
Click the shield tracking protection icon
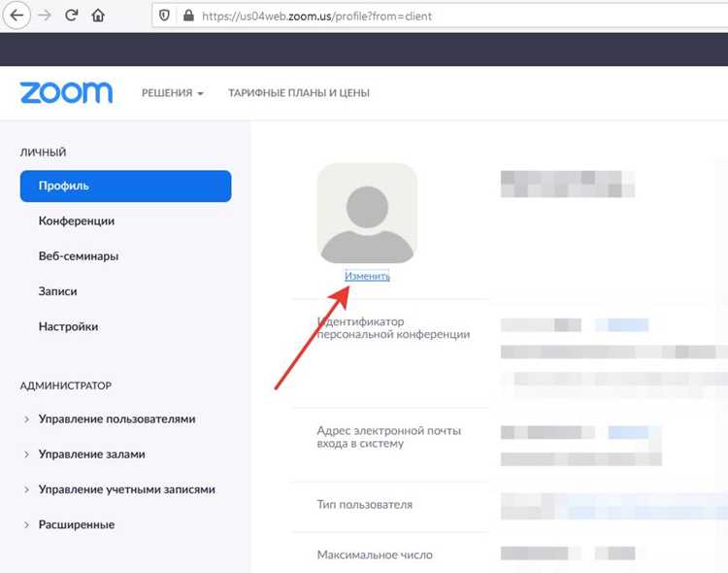tap(164, 16)
